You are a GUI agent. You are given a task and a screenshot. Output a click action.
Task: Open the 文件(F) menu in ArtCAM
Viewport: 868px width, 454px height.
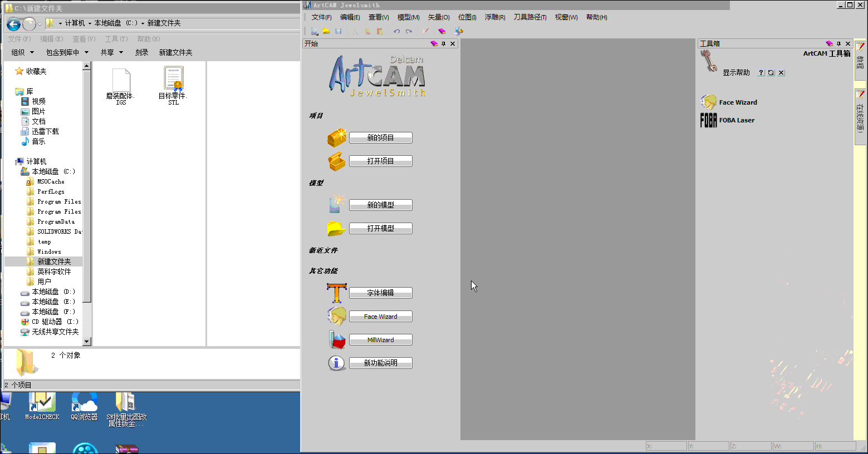(322, 17)
